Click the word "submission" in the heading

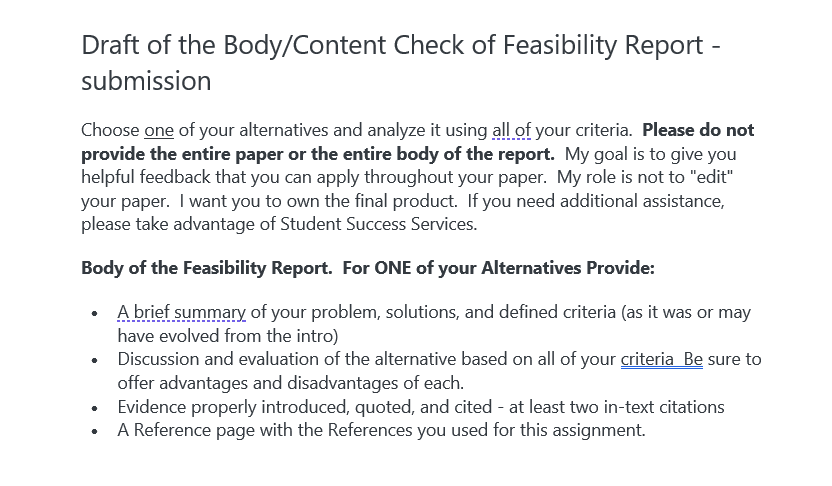tap(146, 81)
